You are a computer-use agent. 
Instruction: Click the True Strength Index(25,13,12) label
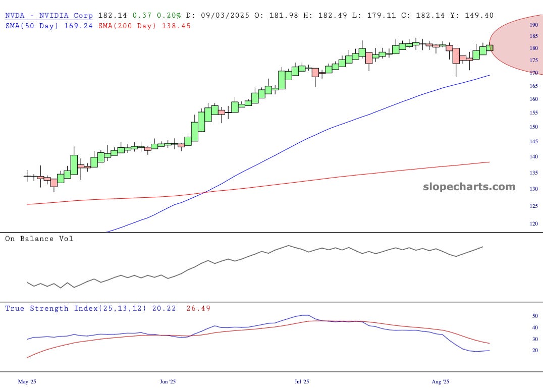(x=76, y=308)
